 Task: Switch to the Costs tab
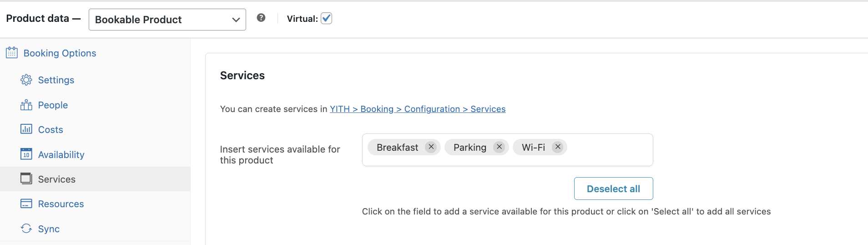pos(50,130)
